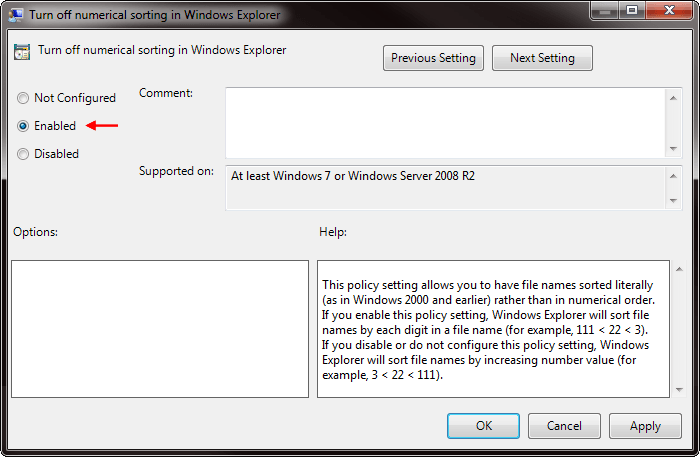Click the heading 'Turn off numerical sorting in Windows Explorer'

(x=162, y=50)
